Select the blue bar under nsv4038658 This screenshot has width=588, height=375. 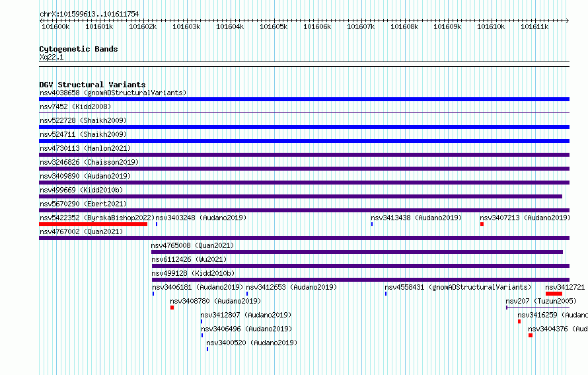(x=304, y=99)
